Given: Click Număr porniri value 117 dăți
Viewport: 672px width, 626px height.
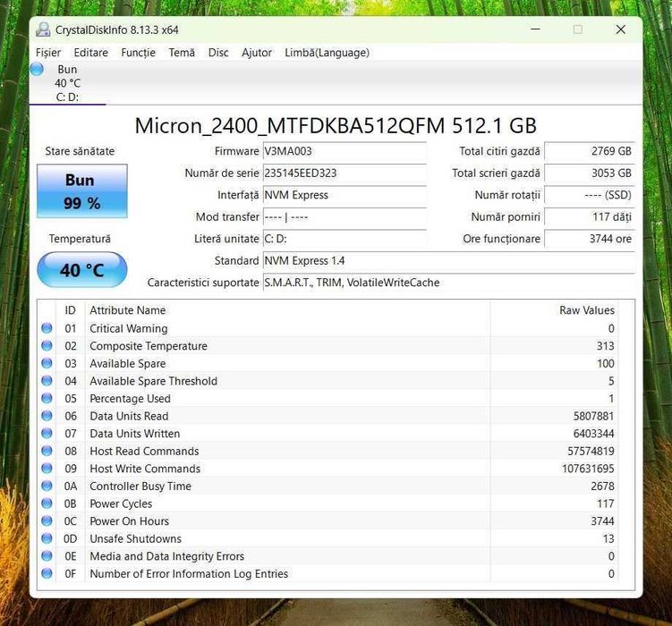Looking at the screenshot, I should [x=590, y=216].
